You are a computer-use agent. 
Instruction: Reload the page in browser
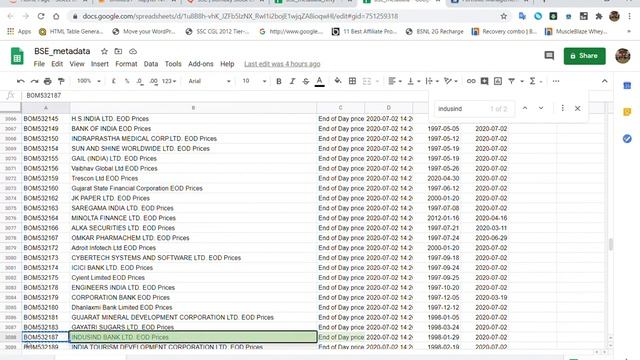coord(41,16)
